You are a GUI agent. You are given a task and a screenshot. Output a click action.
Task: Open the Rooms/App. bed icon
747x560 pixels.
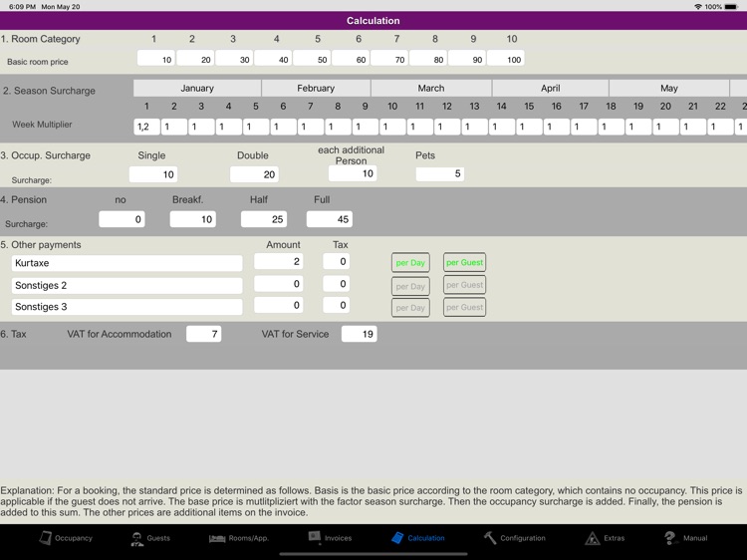217,538
